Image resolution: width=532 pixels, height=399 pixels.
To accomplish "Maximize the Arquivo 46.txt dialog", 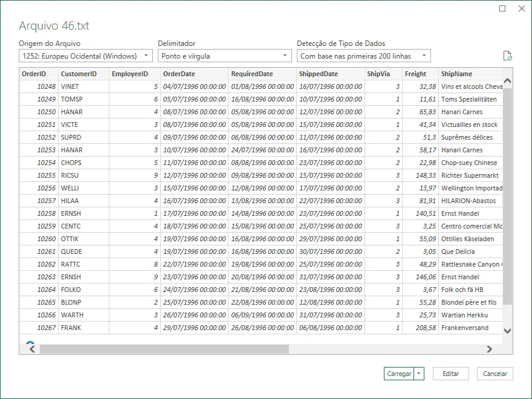I will pyautogui.click(x=502, y=8).
